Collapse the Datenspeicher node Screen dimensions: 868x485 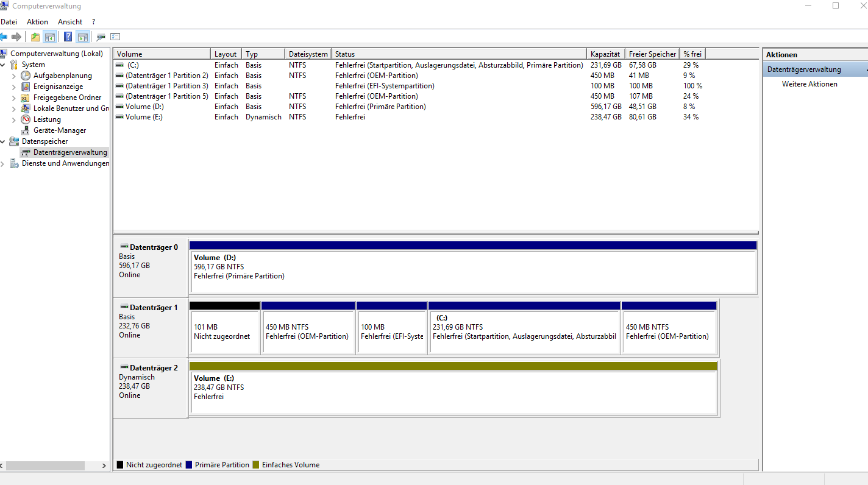3,141
